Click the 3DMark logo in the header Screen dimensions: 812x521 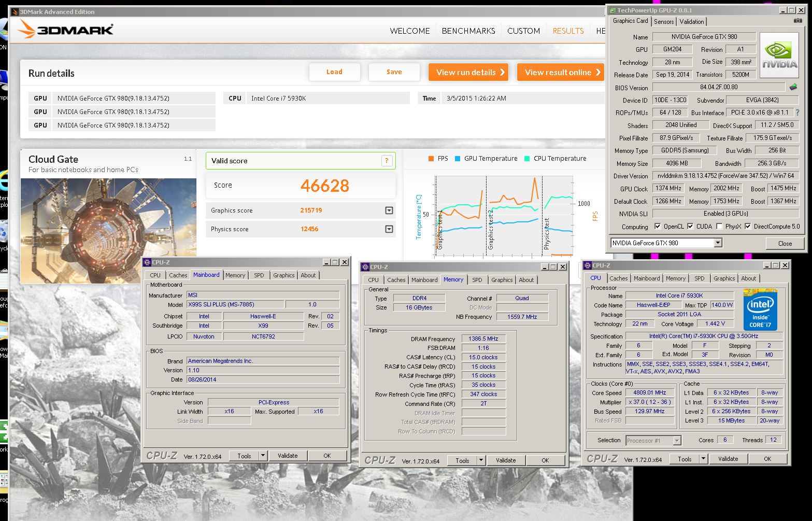(x=66, y=30)
